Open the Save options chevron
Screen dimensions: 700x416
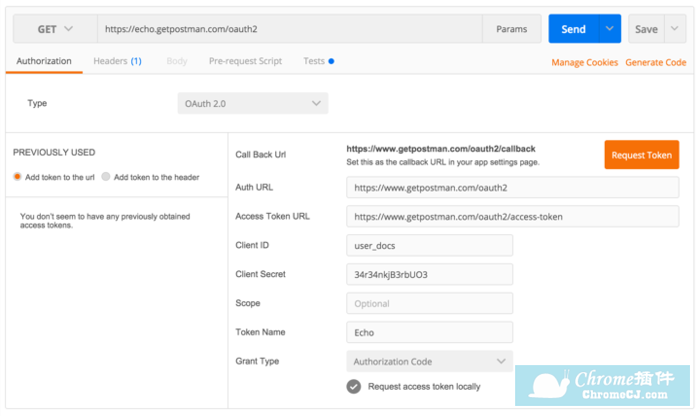675,29
